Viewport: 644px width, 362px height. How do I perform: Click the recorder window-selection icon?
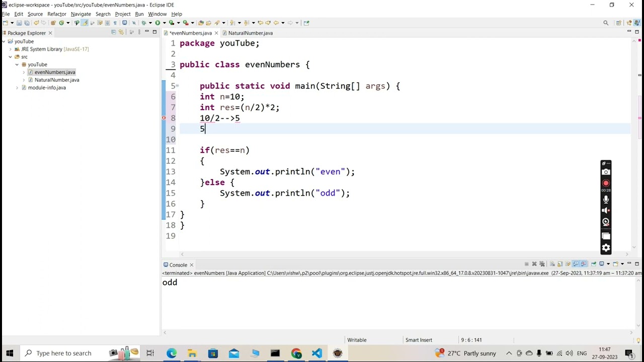[x=606, y=236]
